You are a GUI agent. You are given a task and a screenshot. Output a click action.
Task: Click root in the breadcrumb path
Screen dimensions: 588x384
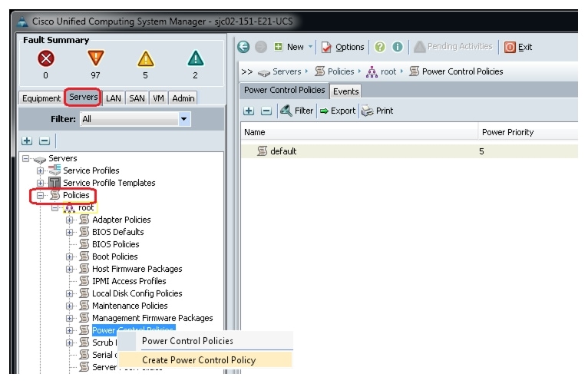tap(388, 71)
